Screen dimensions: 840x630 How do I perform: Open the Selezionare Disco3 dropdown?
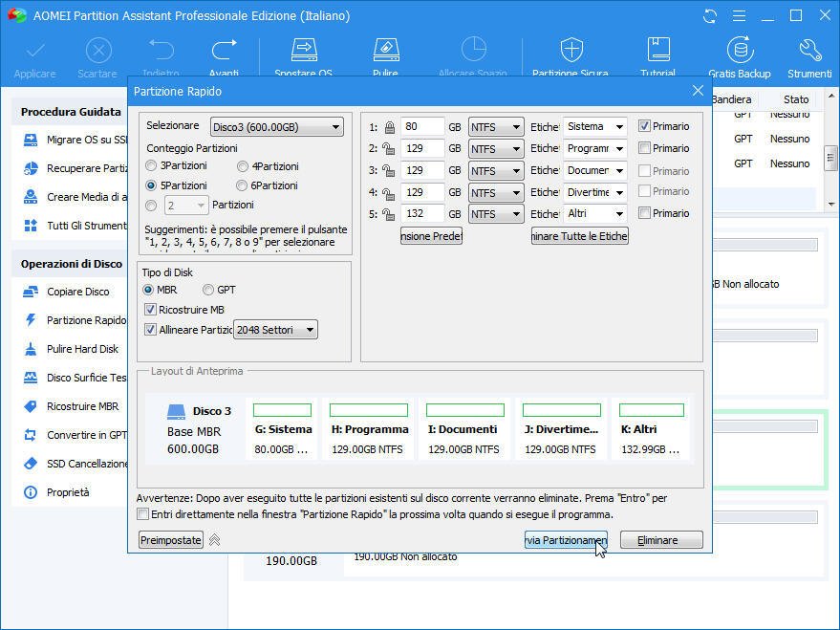click(x=277, y=127)
